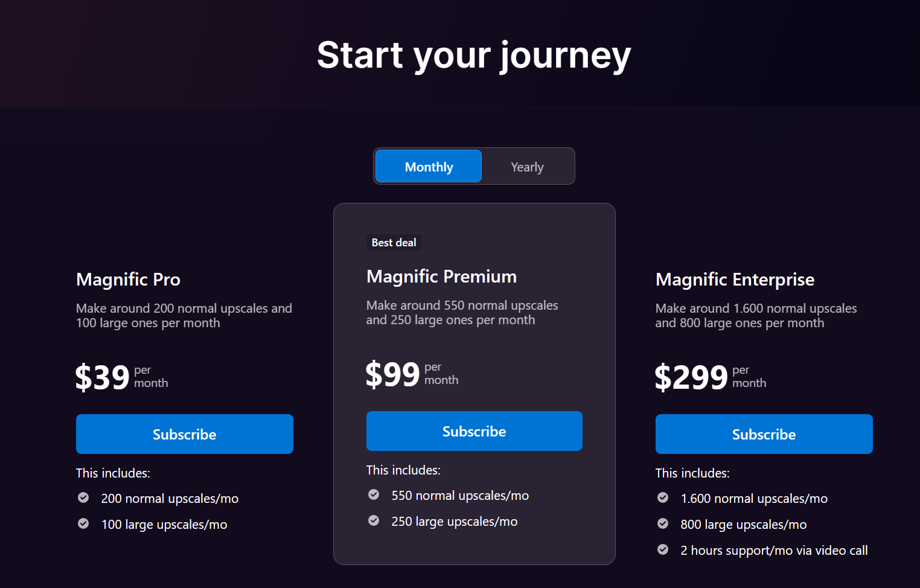Subscribe to the Magnific Enterprise plan
The width and height of the screenshot is (920, 588).
764,434
